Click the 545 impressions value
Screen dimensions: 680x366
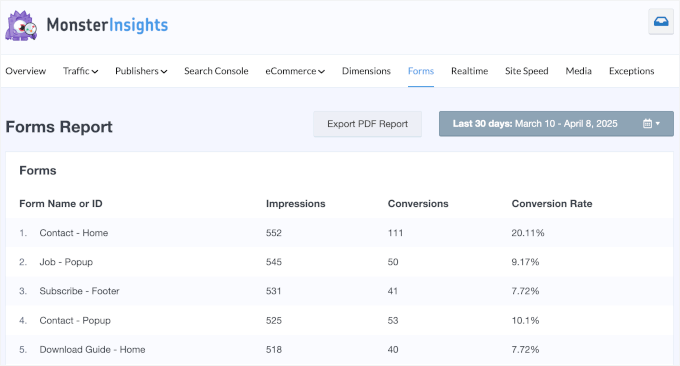274,262
